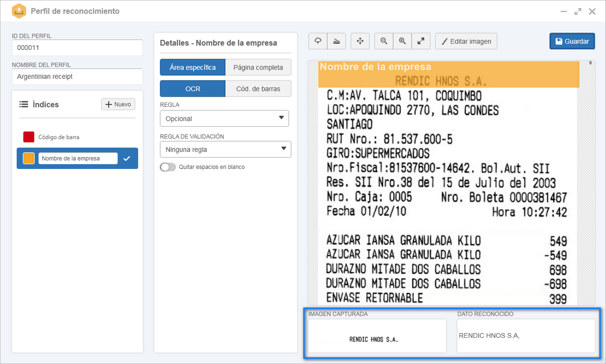The width and height of the screenshot is (606, 364).
Task: Click 'ENVASE RETORNABLE' line on receipt
Action: [x=375, y=298]
